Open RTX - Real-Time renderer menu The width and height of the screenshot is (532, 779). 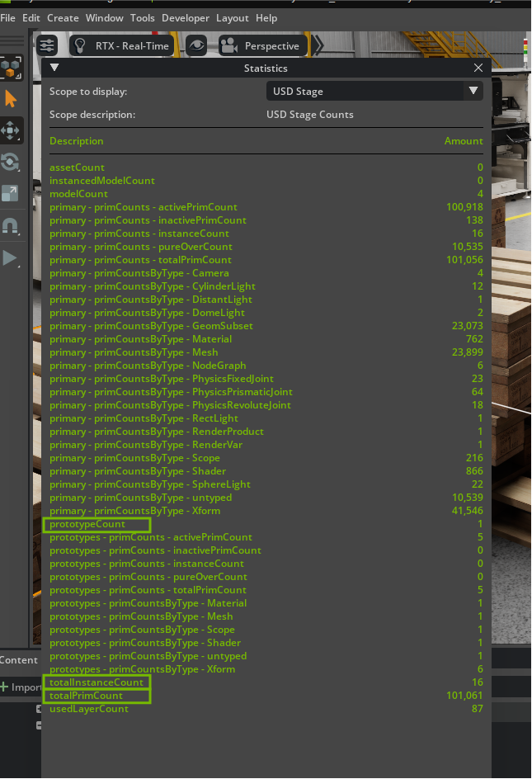pyautogui.click(x=122, y=45)
